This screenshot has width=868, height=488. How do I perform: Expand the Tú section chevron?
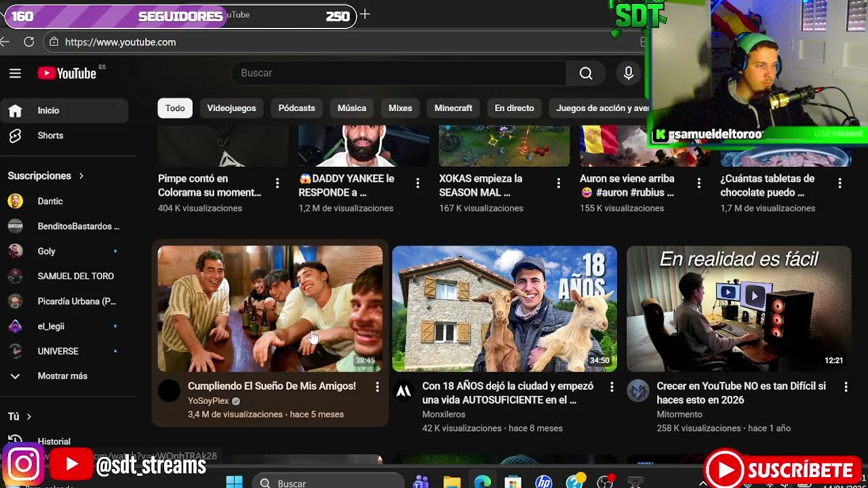coord(29,417)
